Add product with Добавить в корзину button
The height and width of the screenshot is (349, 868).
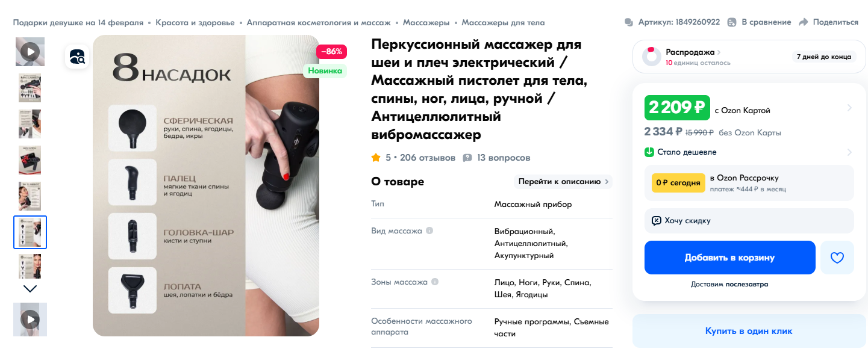730,258
